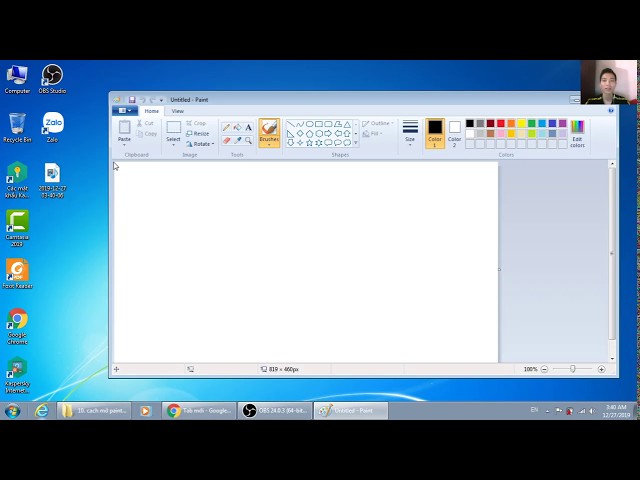Open Internet Explorer from taskbar
Viewport: 640px width, 480px height.
42,411
